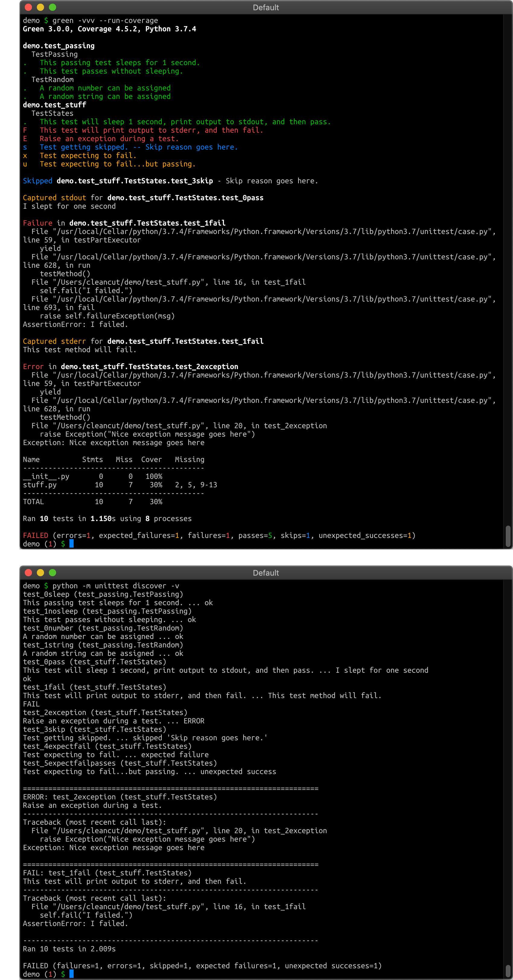Click the red 'Failure' label
513x980 pixels.
coord(37,223)
